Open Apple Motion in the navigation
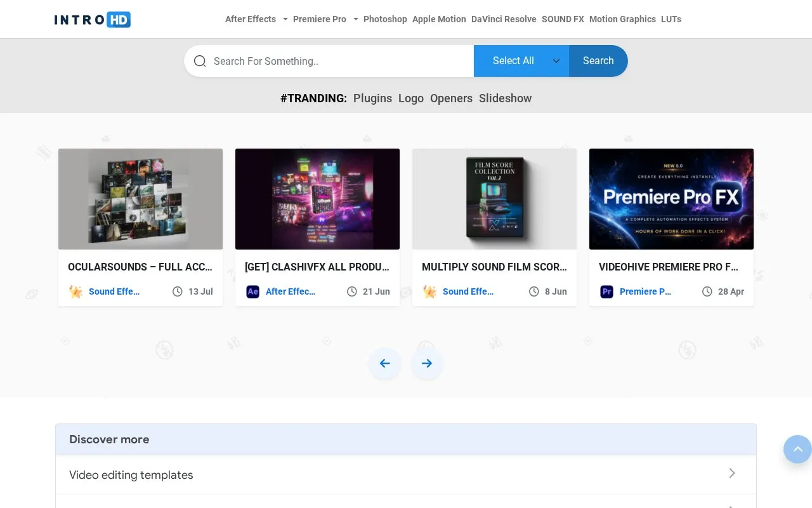 coord(439,19)
